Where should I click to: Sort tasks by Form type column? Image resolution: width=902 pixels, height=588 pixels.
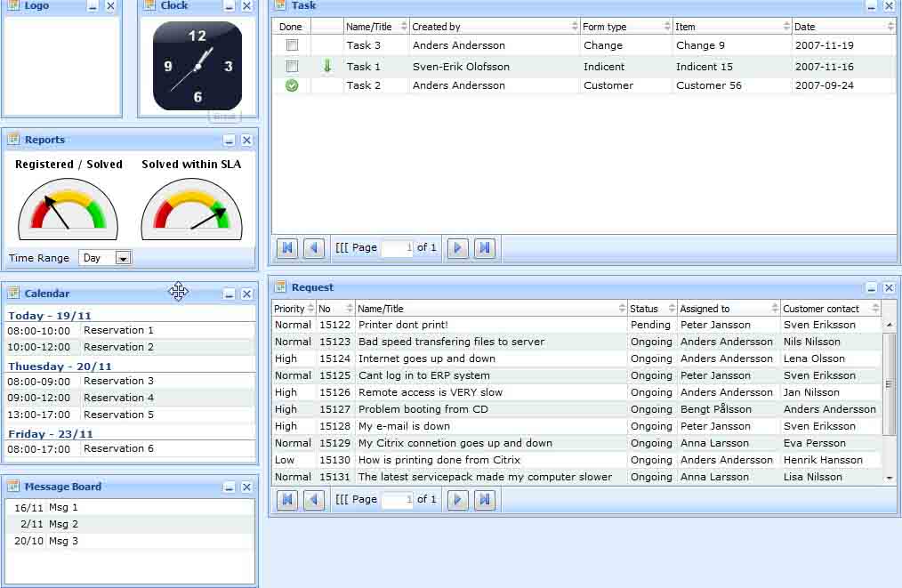626,27
